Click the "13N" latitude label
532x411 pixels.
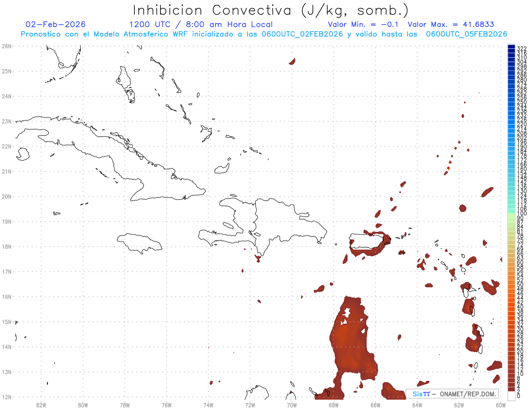point(6,372)
